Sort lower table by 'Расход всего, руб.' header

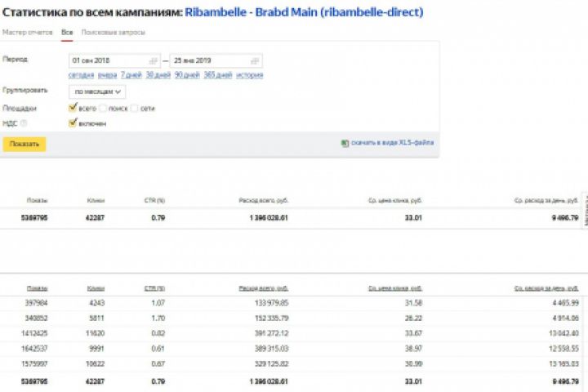(264, 288)
